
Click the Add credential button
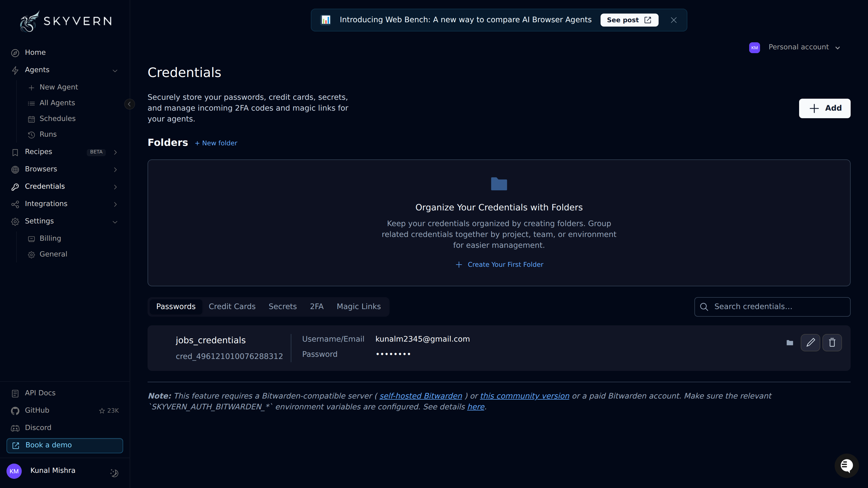pos(825,108)
